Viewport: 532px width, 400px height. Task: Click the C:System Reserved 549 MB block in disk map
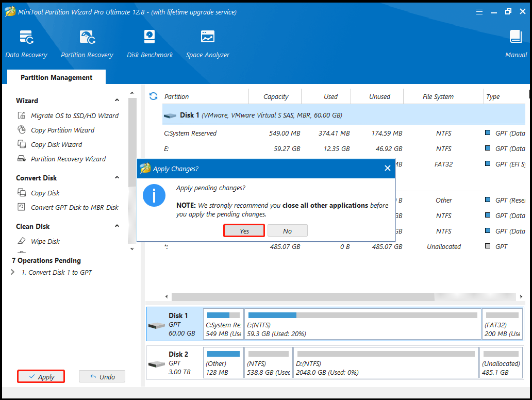click(223, 324)
